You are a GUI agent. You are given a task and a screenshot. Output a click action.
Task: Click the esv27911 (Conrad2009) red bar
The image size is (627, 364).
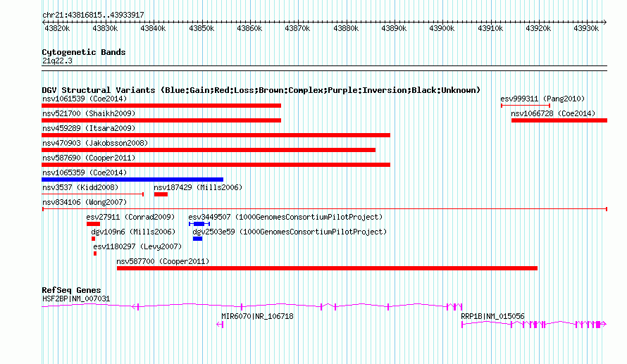[x=93, y=224]
